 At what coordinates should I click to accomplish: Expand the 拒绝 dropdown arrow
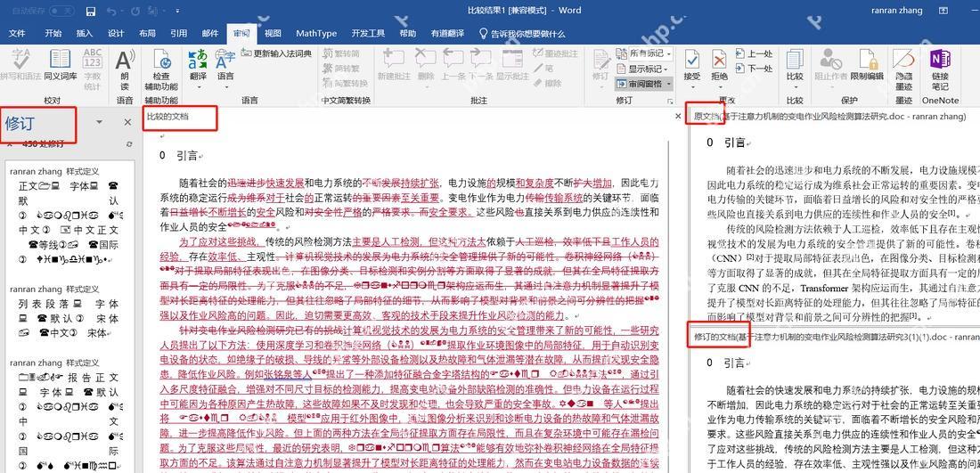coord(719,86)
